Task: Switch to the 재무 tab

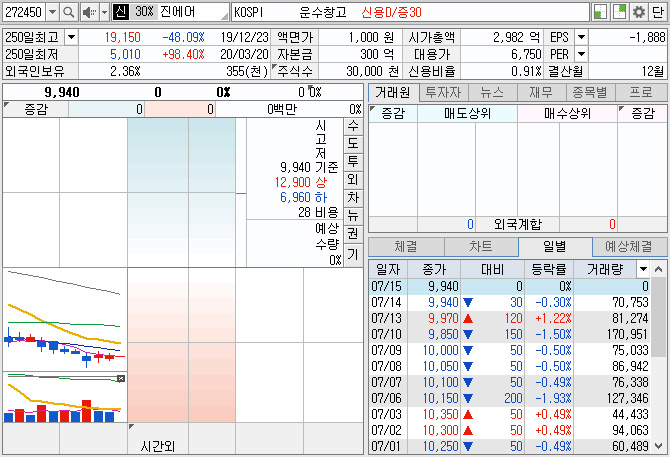Action: (x=541, y=92)
